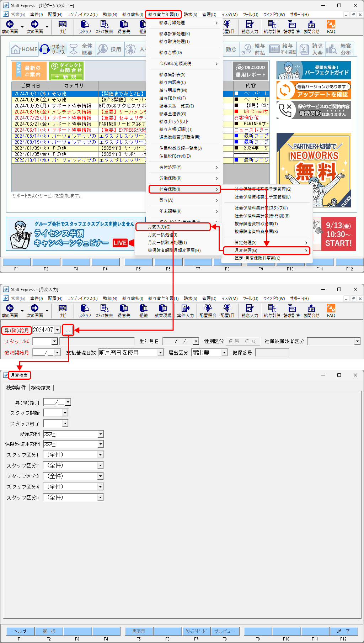The width and height of the screenshot is (364, 643).
Task: Open 給与計算 icon in Navigation window toolbar
Action: [272, 27]
